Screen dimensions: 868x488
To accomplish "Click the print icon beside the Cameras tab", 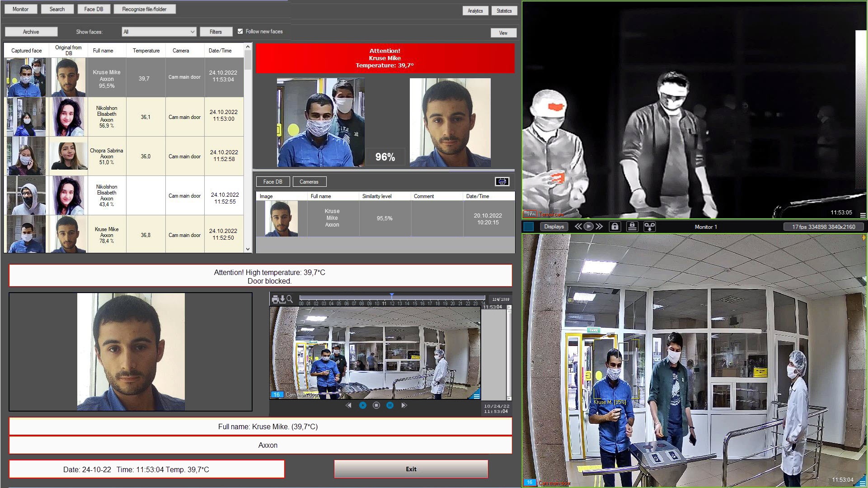I will 502,181.
